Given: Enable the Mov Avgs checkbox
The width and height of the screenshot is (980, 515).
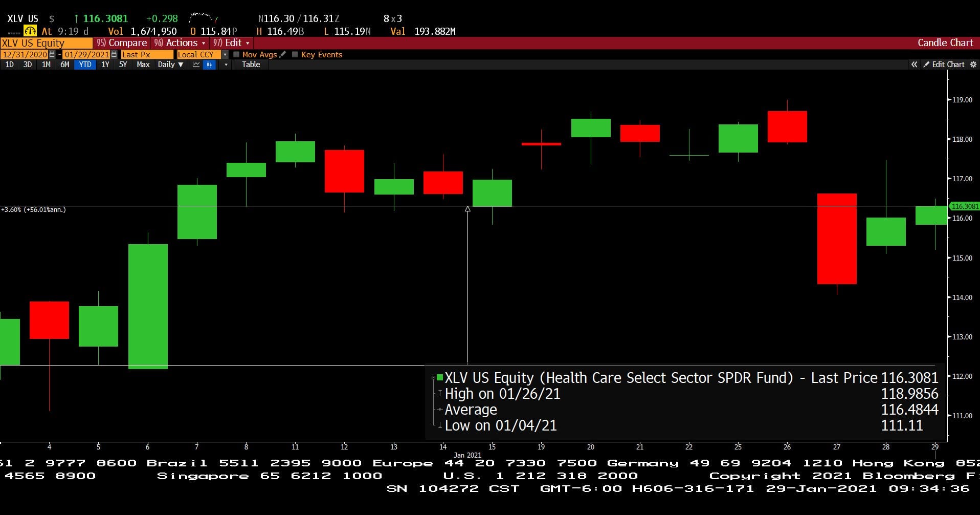Looking at the screenshot, I should tap(236, 54).
